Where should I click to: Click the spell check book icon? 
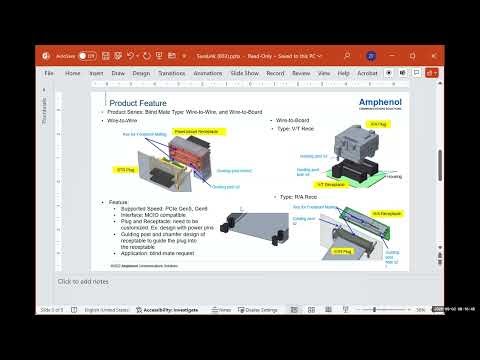[x=74, y=310]
